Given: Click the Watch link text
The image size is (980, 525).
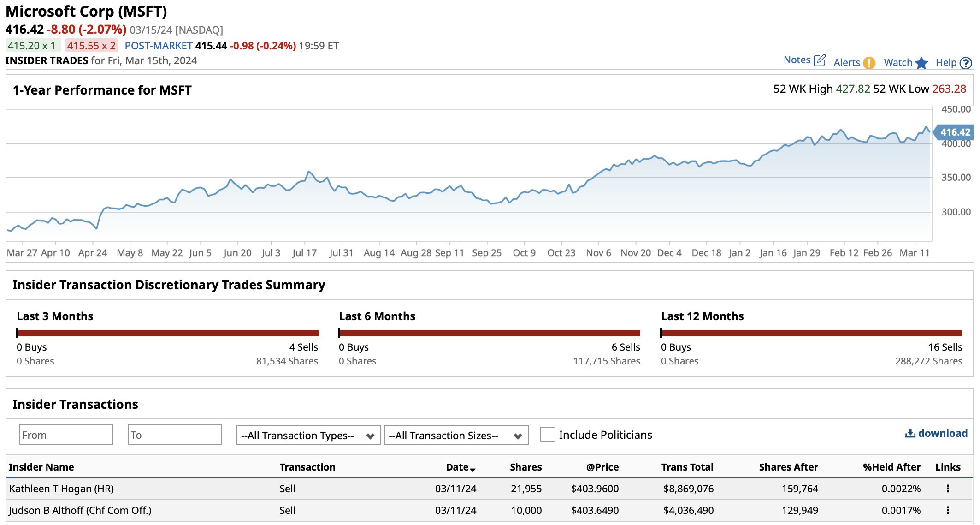Looking at the screenshot, I should coord(898,63).
